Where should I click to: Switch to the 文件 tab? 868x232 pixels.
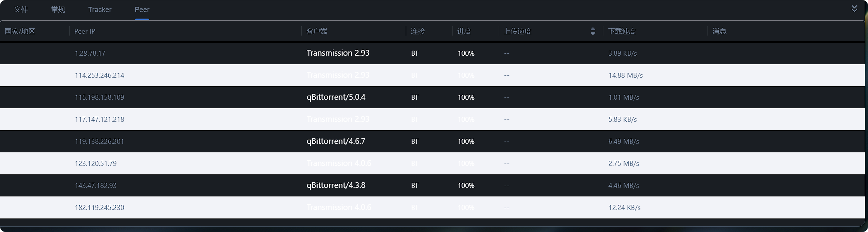[x=21, y=9]
